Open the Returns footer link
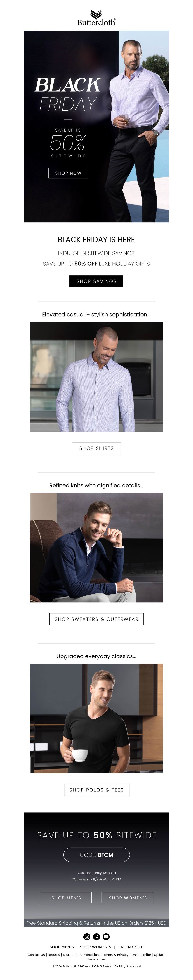Screen dimensions: 193x980 54,955
